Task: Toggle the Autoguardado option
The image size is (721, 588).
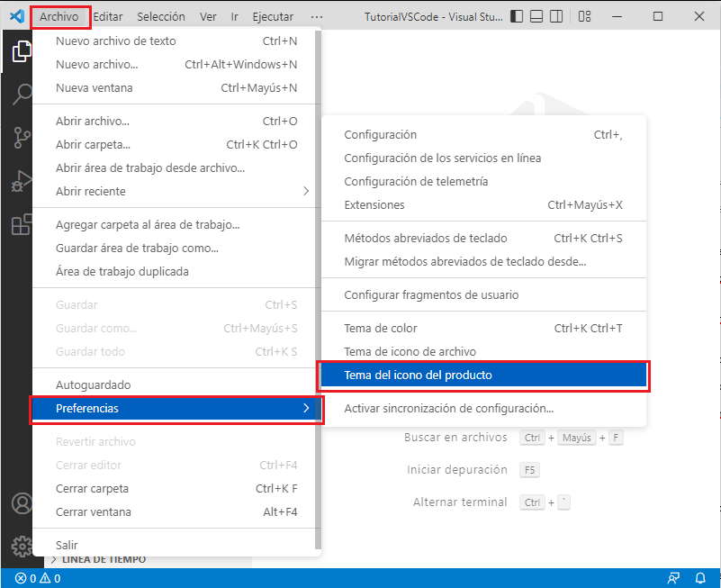Action: (x=176, y=385)
